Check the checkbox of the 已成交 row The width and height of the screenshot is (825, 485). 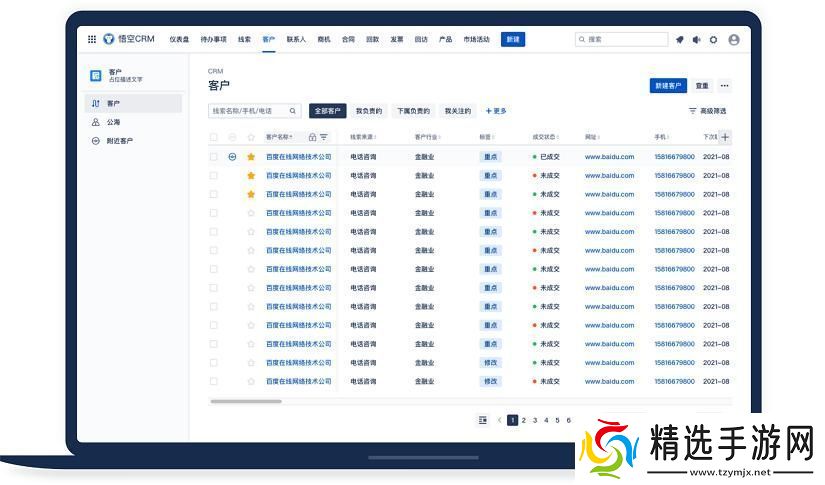214,157
